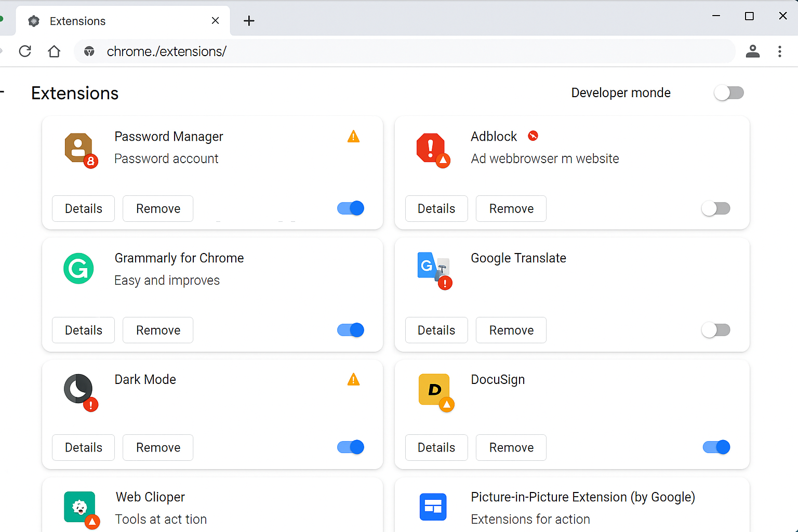Open Details for Grammarly for Chrome
The width and height of the screenshot is (798, 532).
[83, 330]
